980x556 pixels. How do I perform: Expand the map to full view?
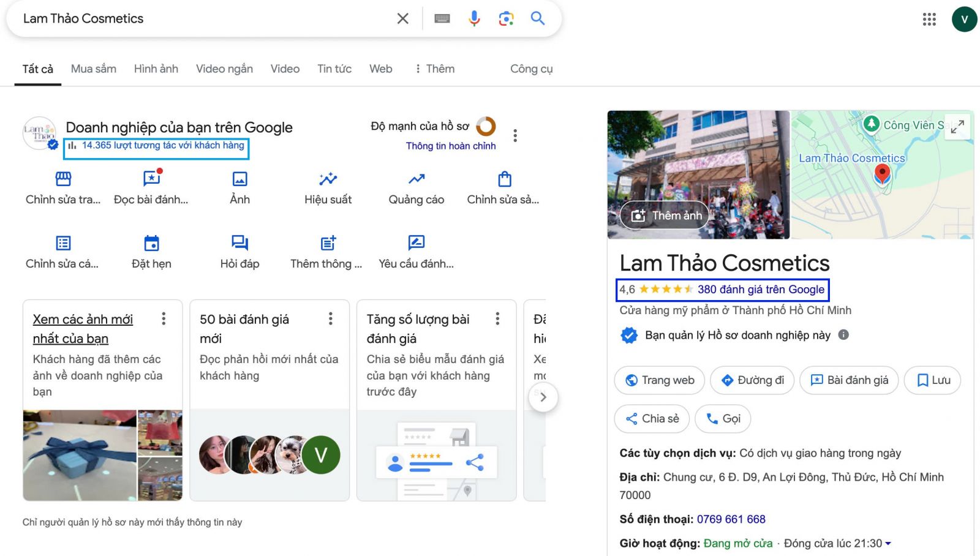point(957,127)
